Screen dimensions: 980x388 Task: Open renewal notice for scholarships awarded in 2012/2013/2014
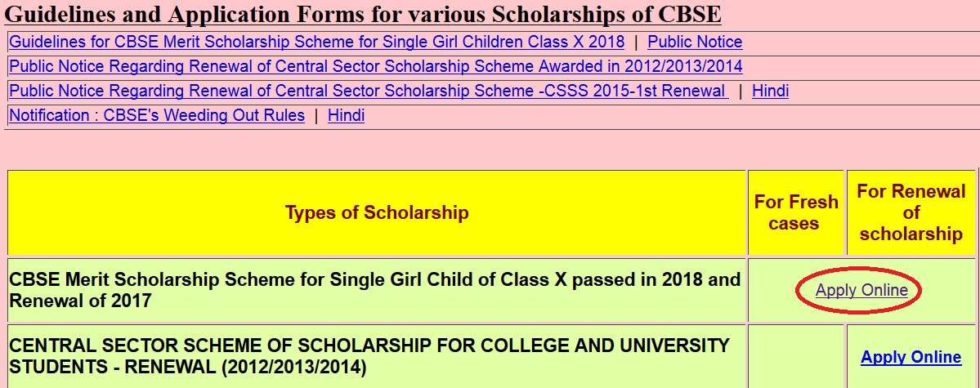coord(375,66)
